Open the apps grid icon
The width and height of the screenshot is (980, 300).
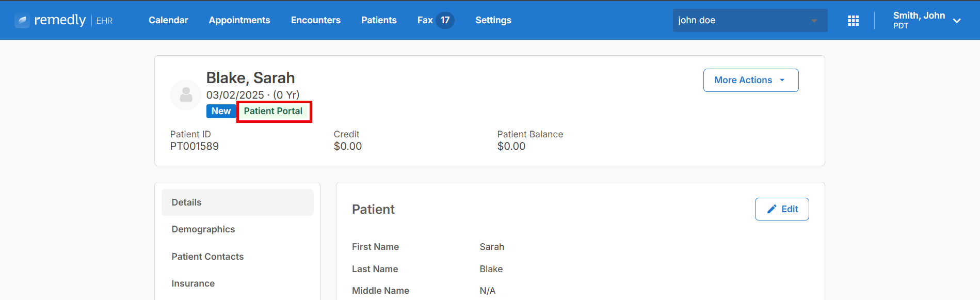point(853,21)
